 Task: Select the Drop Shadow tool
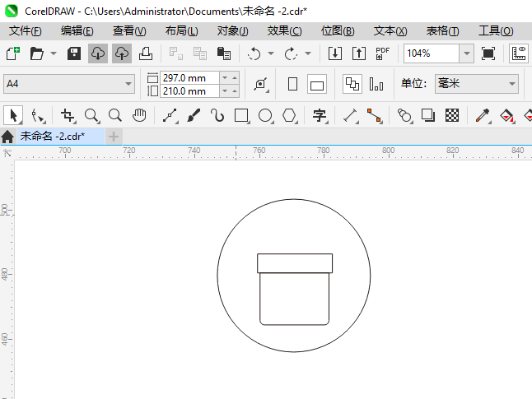click(428, 116)
